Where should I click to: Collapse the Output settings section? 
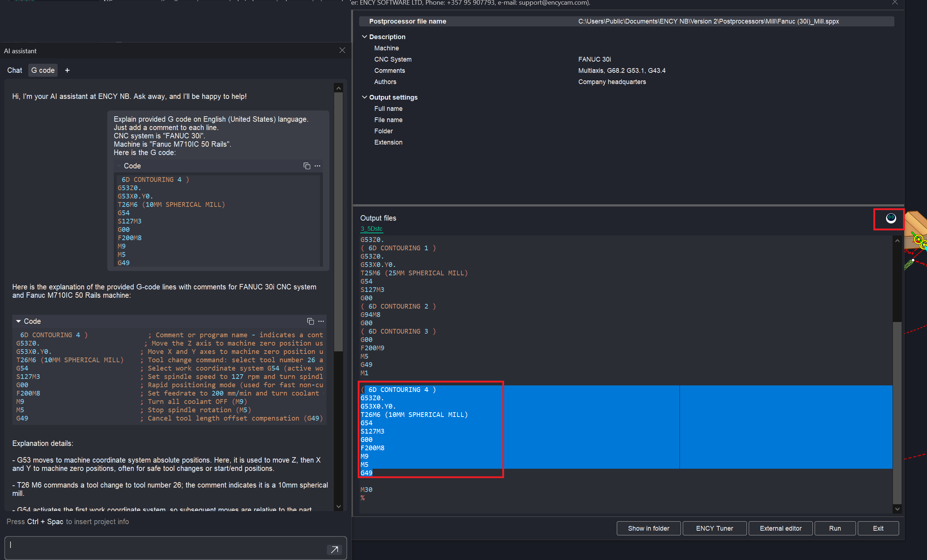364,97
